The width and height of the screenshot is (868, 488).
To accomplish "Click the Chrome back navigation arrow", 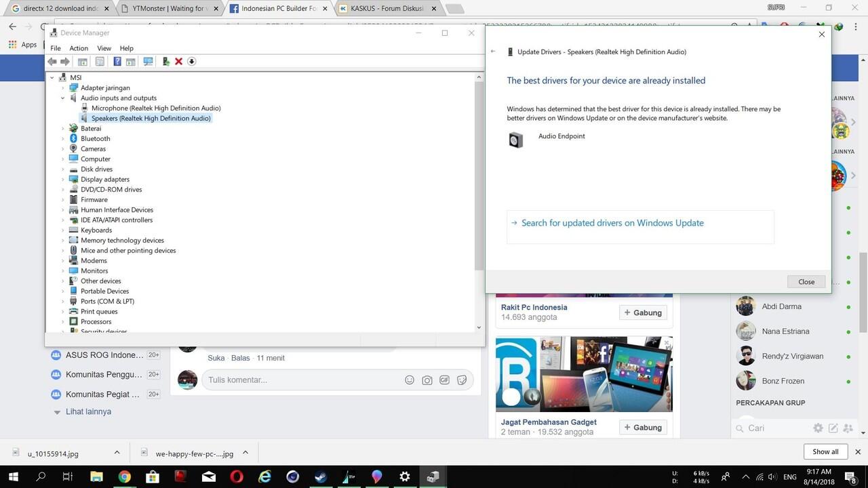I will click(x=12, y=27).
